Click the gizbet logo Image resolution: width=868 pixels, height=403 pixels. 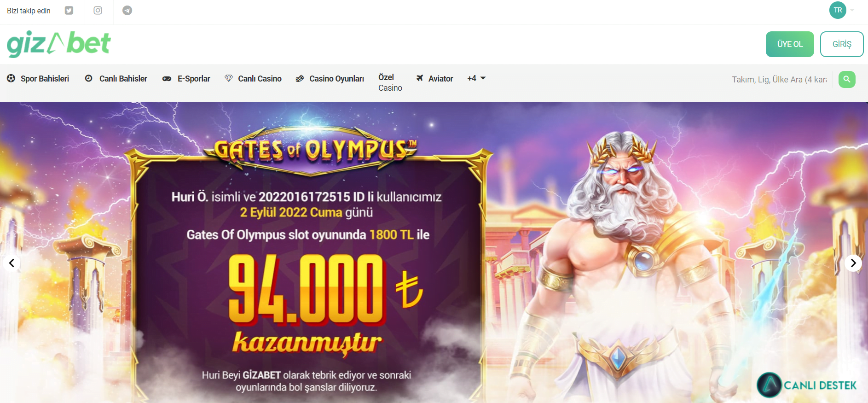[58, 44]
